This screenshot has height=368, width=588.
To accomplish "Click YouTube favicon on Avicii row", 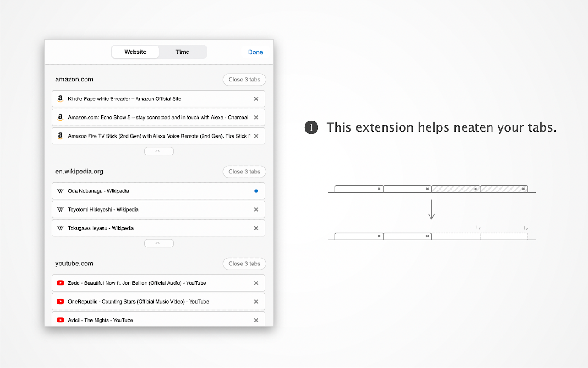I will pyautogui.click(x=60, y=320).
